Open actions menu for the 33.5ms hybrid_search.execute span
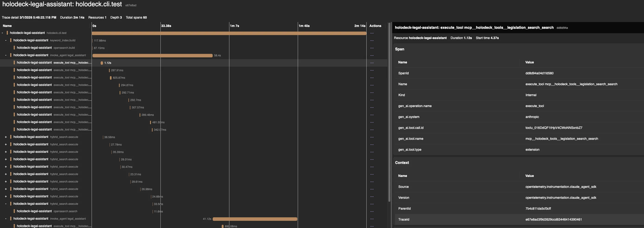Screen dimensions: 644x228 [x=372, y=204]
